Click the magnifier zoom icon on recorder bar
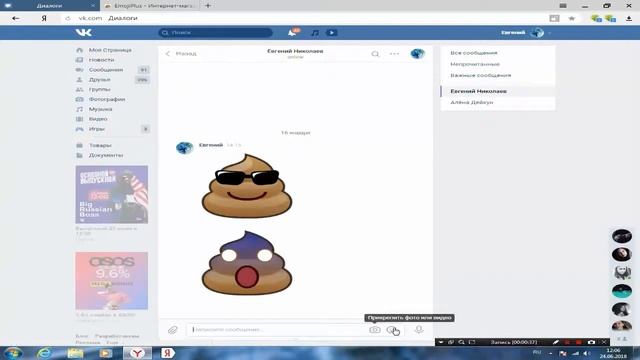640x360 pixels. pos(461,342)
